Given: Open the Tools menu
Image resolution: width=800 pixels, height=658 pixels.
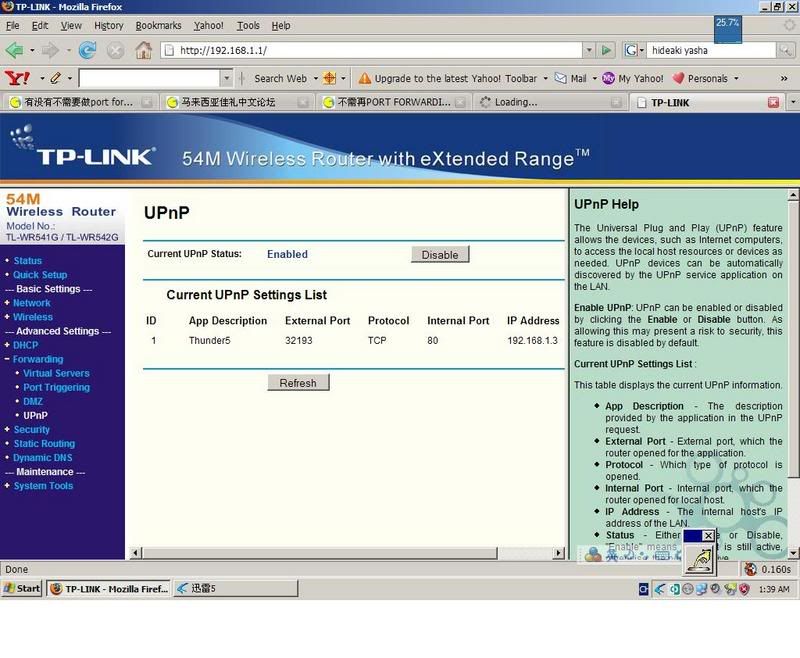Looking at the screenshot, I should (x=248, y=26).
